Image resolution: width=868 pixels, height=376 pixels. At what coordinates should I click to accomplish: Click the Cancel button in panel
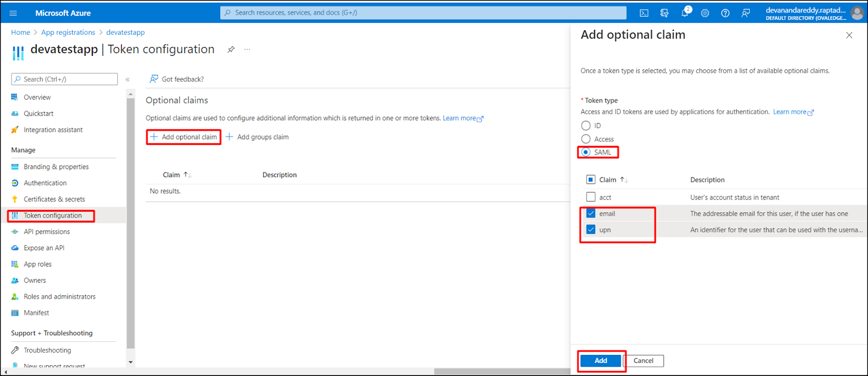pyautogui.click(x=643, y=361)
